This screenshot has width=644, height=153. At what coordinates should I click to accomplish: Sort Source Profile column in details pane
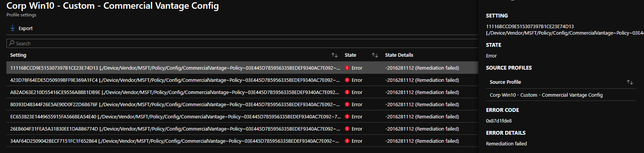click(630, 82)
